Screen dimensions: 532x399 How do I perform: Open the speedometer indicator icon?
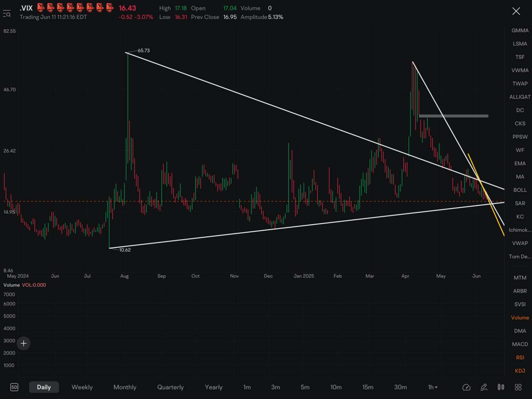466,387
